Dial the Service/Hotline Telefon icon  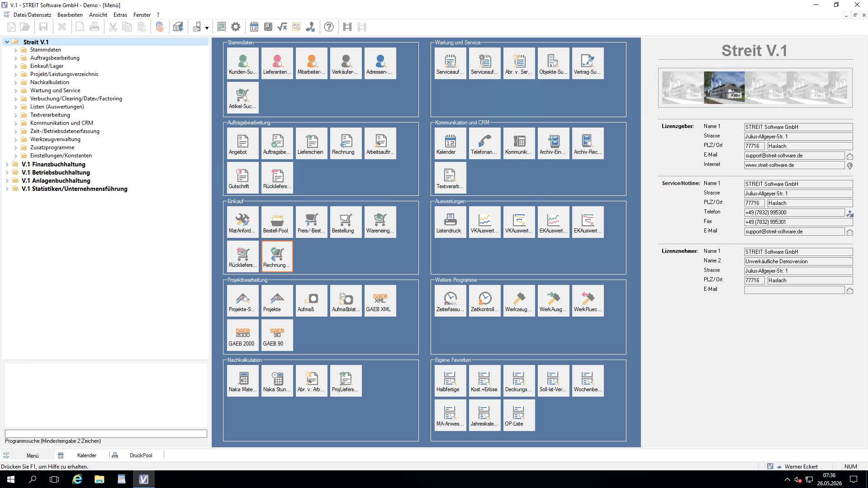(x=850, y=213)
